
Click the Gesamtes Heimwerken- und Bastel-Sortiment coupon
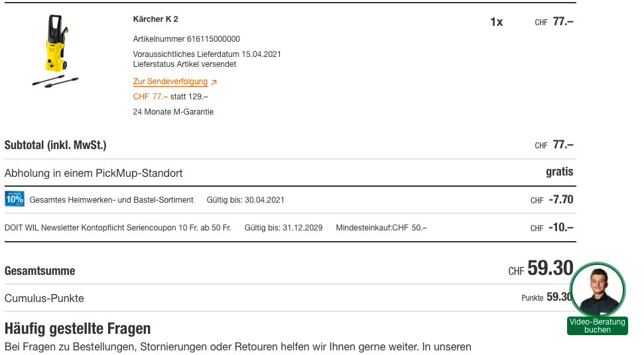point(111,200)
